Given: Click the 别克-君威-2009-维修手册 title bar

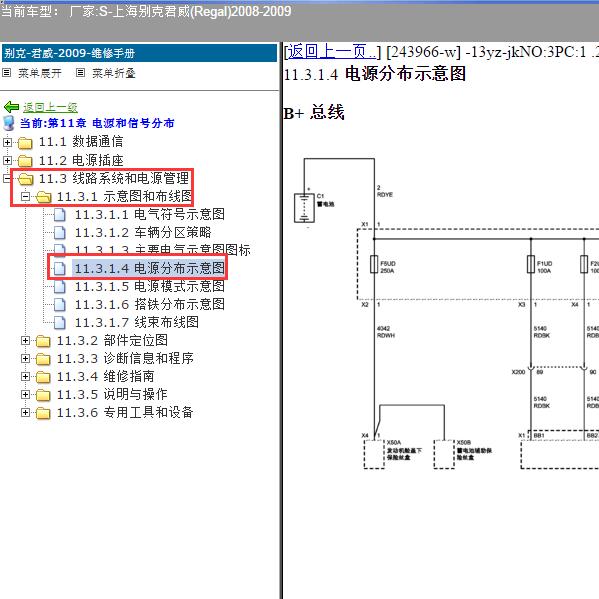Looking at the screenshot, I should (139, 53).
